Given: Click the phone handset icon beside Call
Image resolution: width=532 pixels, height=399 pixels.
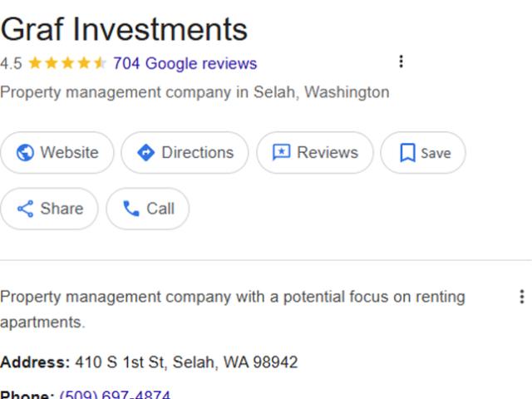Looking at the screenshot, I should (x=131, y=209).
